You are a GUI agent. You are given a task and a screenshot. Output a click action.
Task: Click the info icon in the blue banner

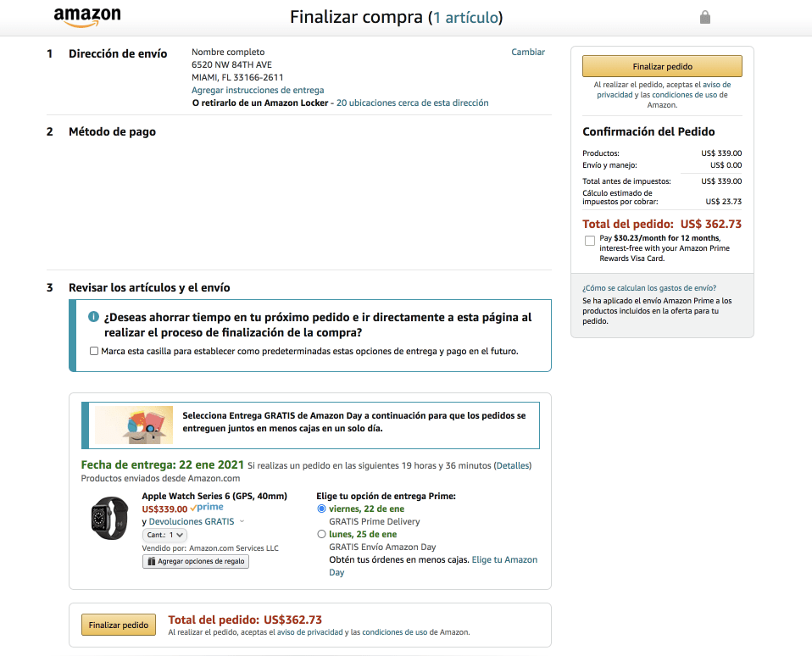[93, 318]
